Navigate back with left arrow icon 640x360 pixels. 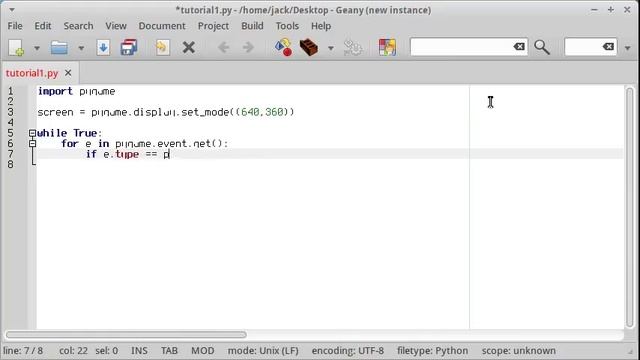[x=223, y=47]
